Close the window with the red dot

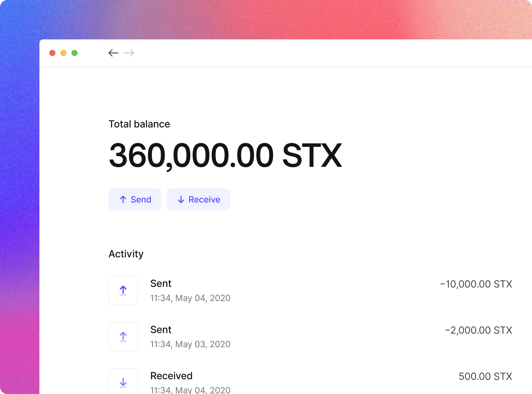52,53
